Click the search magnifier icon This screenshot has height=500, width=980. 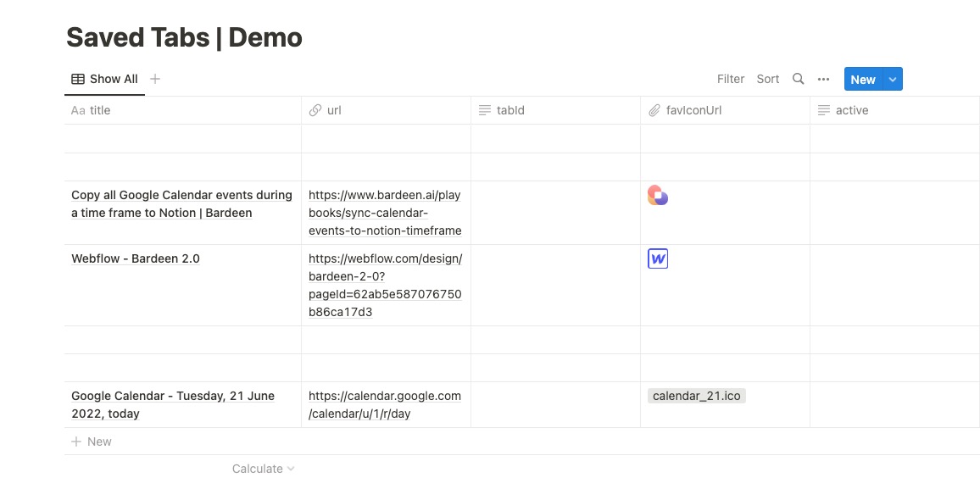coord(798,79)
